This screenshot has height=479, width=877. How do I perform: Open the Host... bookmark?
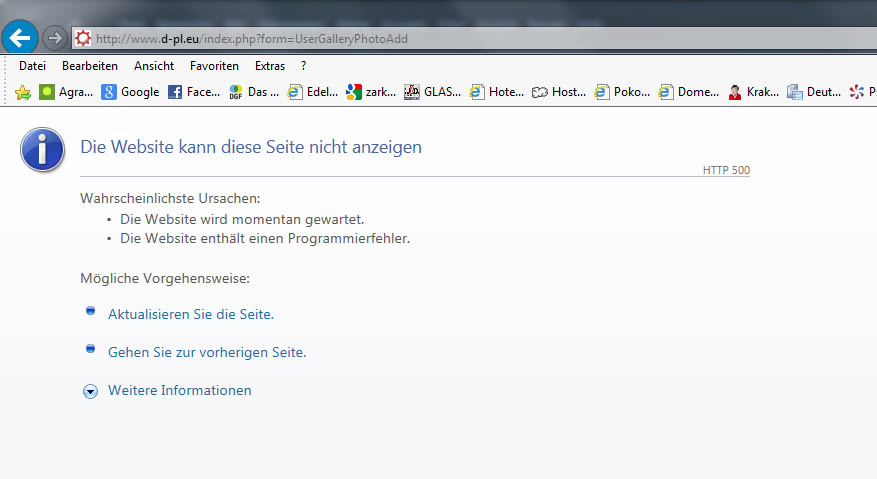559,92
